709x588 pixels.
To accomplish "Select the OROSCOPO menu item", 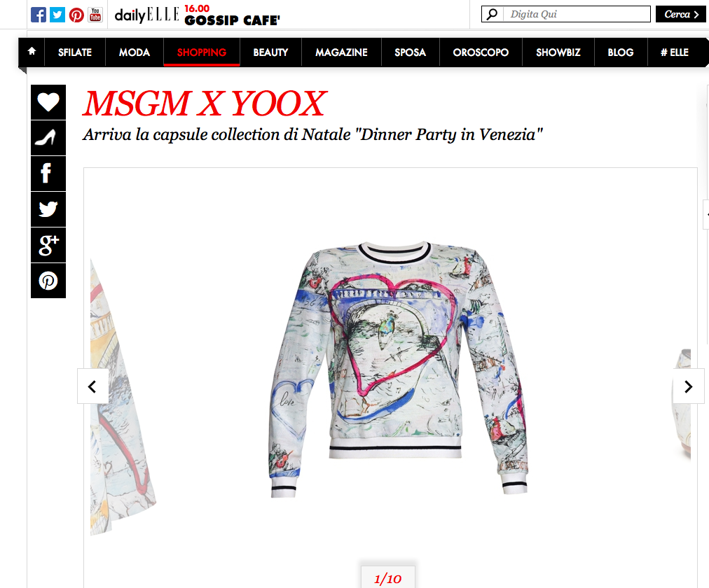I will (481, 52).
